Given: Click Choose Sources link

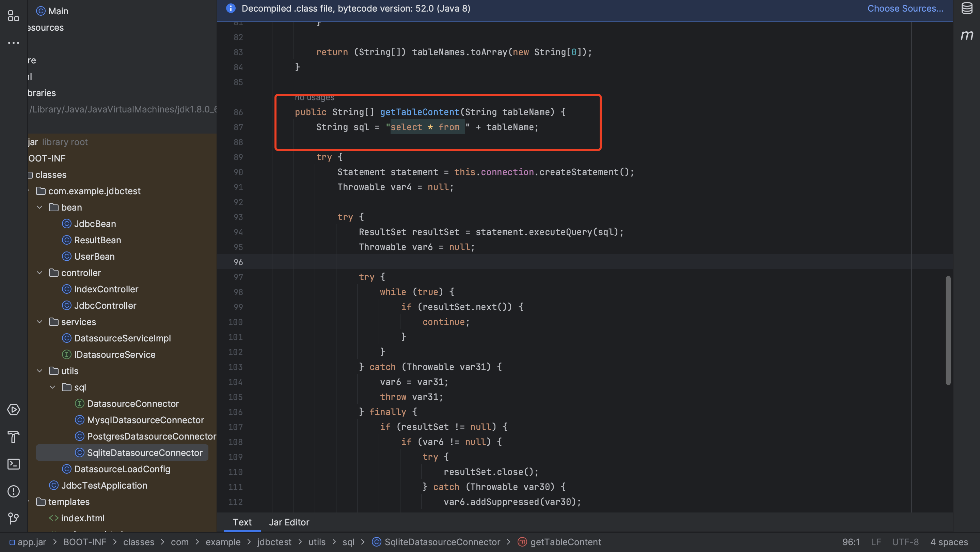Looking at the screenshot, I should click(905, 8).
